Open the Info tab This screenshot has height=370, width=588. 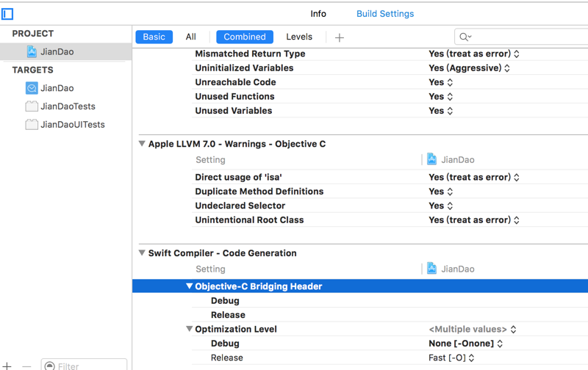pyautogui.click(x=318, y=14)
